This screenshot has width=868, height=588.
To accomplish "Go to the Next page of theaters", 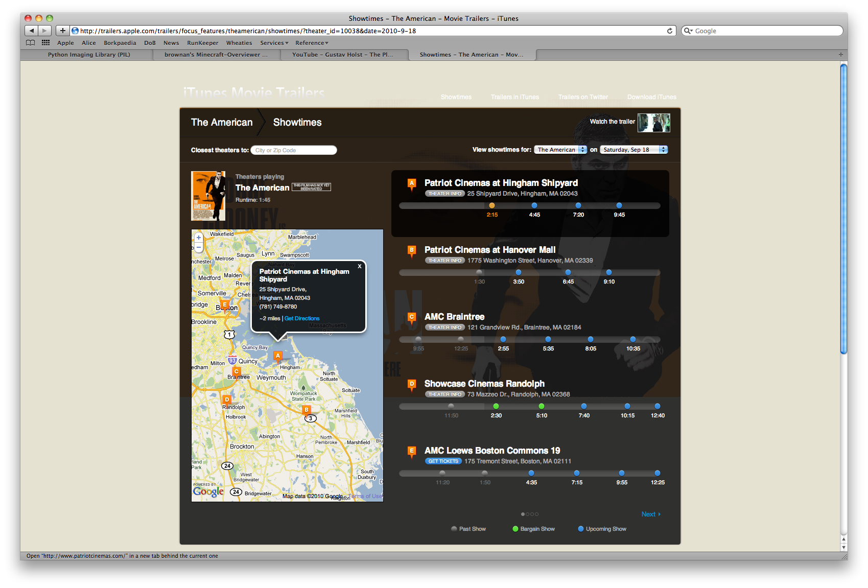I will [650, 514].
